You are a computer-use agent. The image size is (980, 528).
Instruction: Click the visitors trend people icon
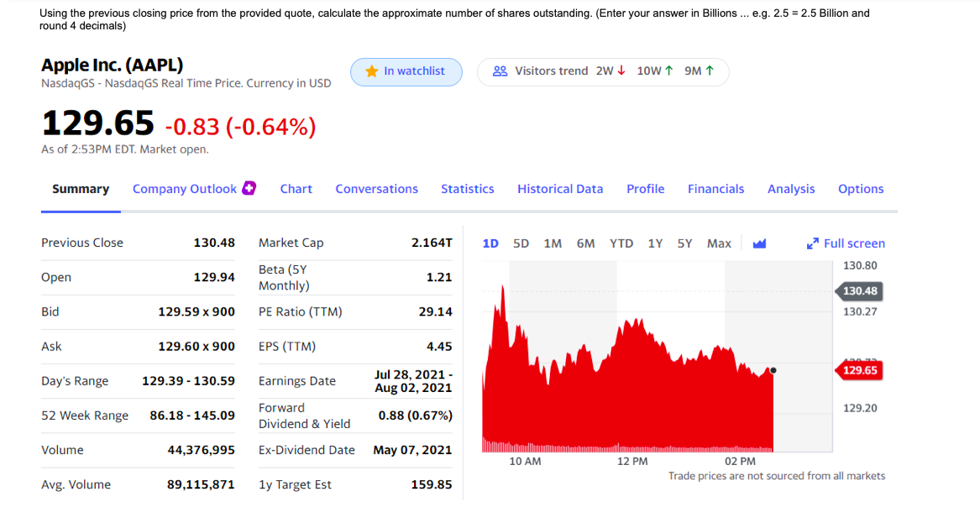pos(500,71)
